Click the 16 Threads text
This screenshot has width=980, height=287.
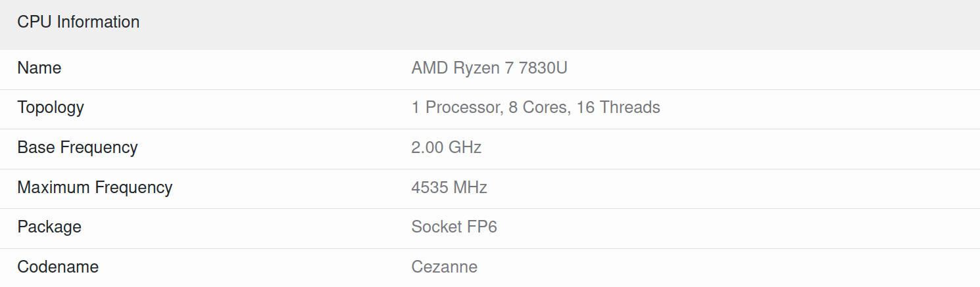pyautogui.click(x=618, y=108)
